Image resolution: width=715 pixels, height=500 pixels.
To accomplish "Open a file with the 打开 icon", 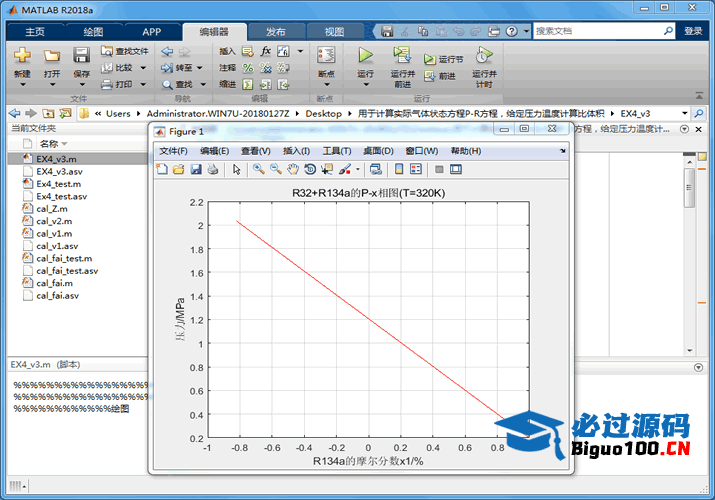I will [x=52, y=56].
